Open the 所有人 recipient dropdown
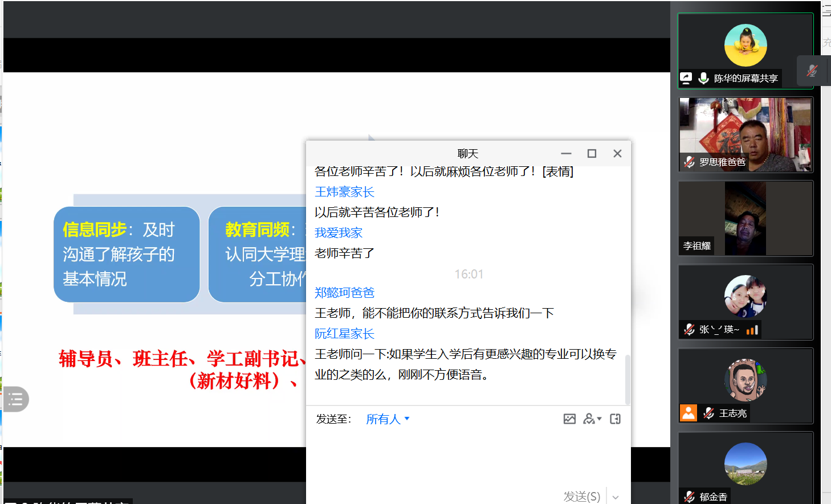The width and height of the screenshot is (831, 504). point(388,419)
